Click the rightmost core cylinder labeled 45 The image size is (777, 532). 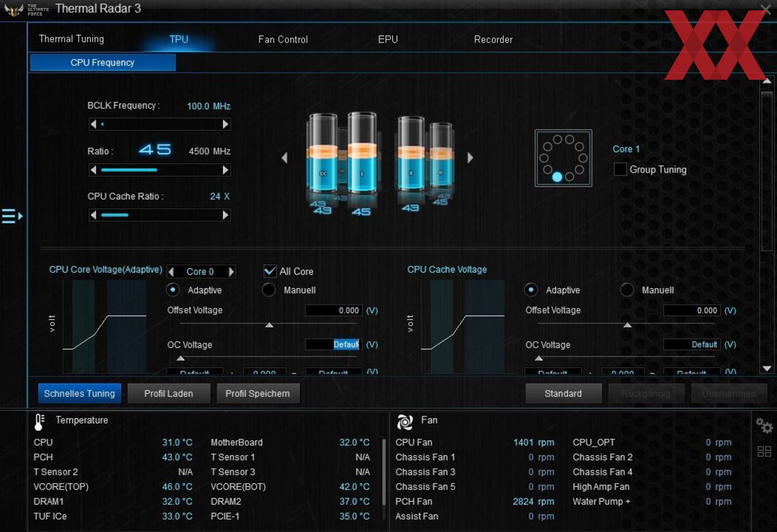click(441, 155)
